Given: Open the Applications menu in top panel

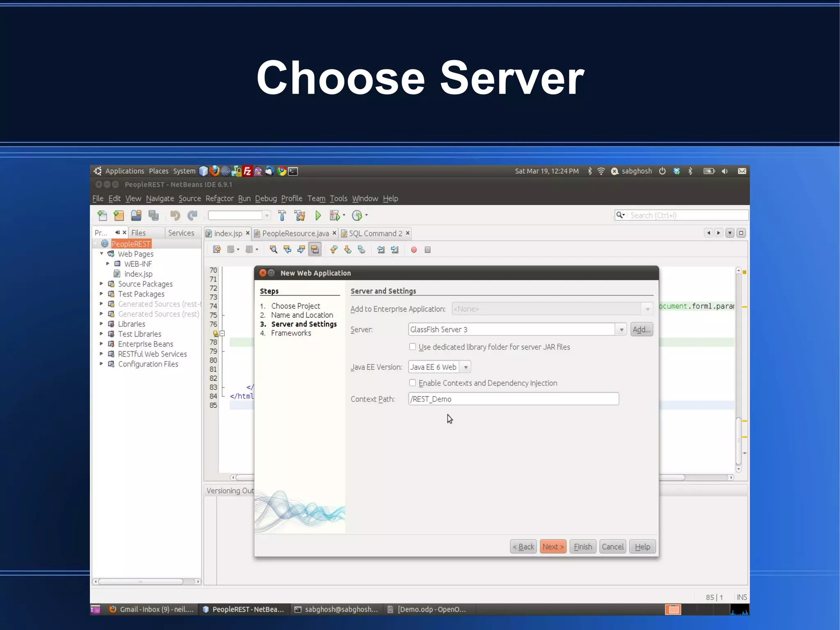Looking at the screenshot, I should coord(124,171).
